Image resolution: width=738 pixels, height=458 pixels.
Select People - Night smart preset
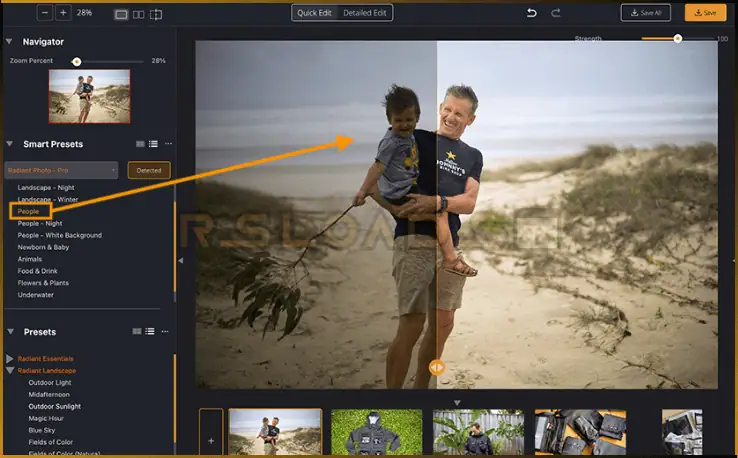point(40,223)
